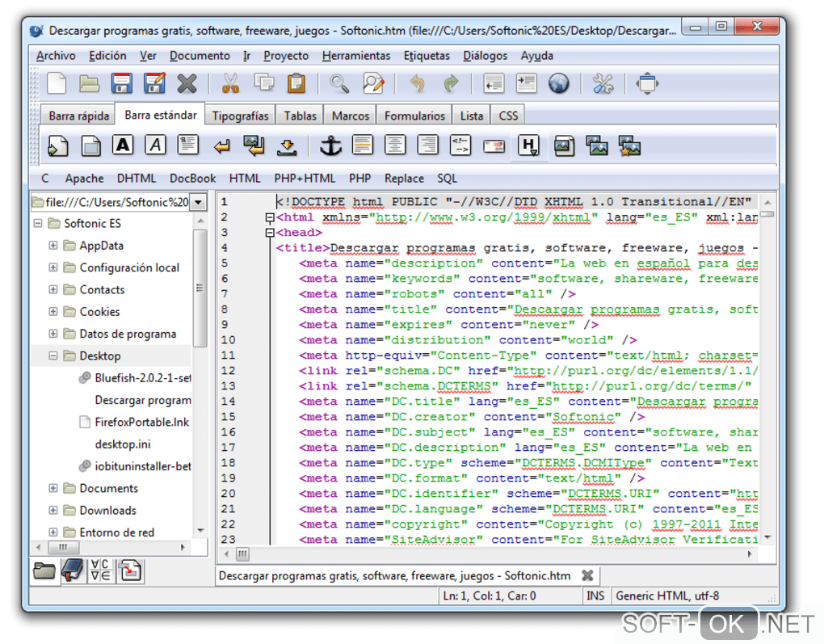This screenshot has width=824, height=644.
Task: Click the DocBook custom menu button
Action: coord(192,179)
